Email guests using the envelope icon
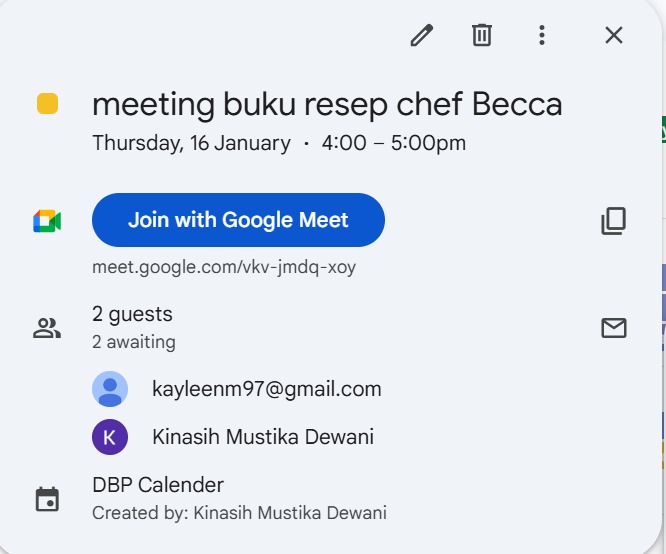Image resolution: width=666 pixels, height=554 pixels. click(614, 328)
